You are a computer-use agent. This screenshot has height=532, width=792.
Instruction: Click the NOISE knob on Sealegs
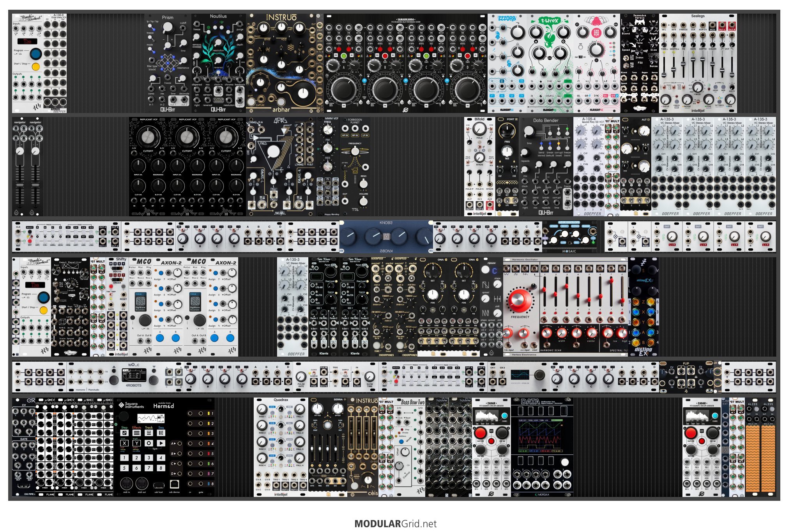coord(687,99)
